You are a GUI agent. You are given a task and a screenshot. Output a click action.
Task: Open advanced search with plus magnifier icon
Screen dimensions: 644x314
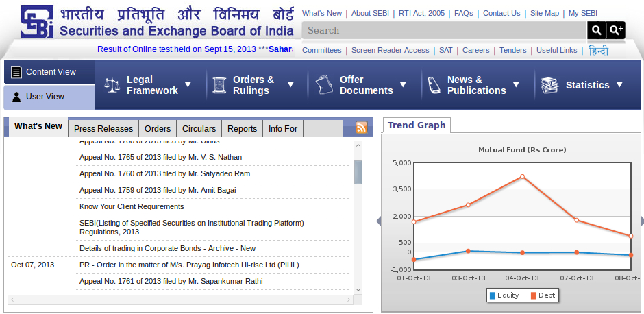616,30
